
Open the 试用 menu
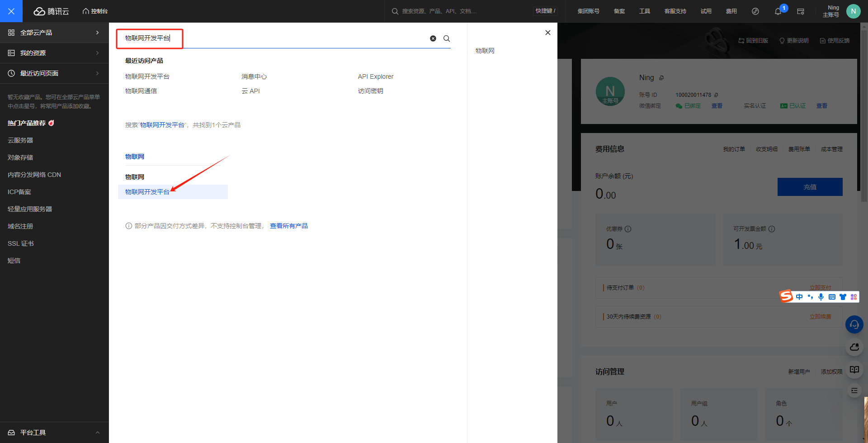pos(706,11)
